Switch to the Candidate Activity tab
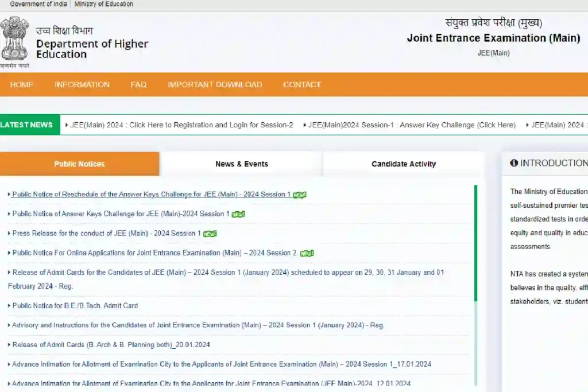Viewport: 588px width, 392px height. point(404,164)
